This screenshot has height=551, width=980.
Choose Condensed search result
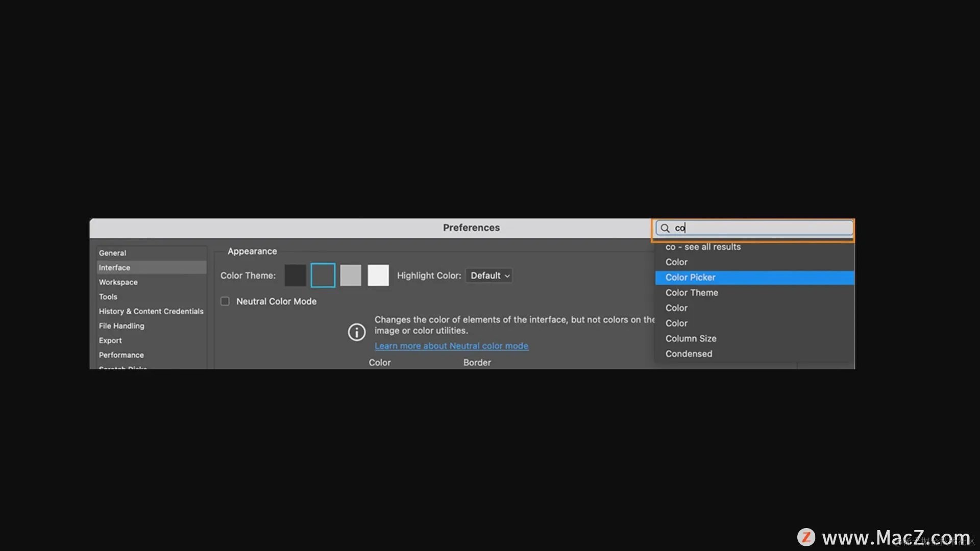point(689,354)
